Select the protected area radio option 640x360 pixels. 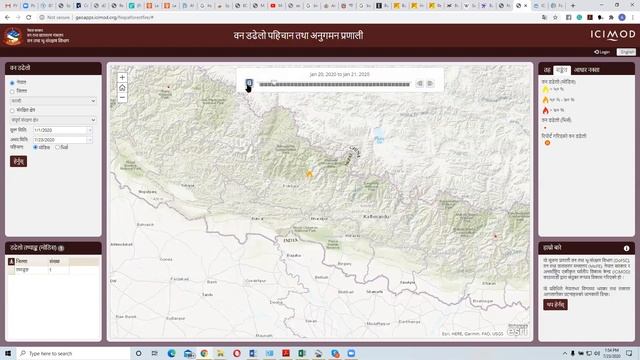(x=12, y=111)
